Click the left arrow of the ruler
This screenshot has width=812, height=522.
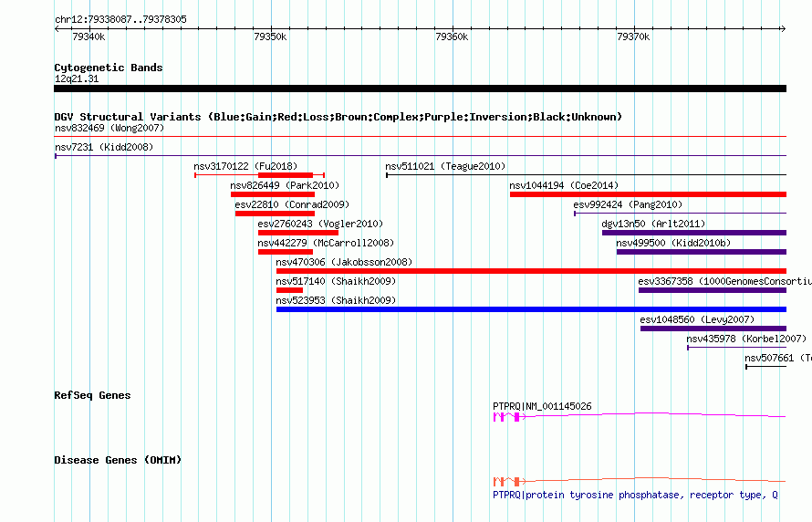(57, 29)
